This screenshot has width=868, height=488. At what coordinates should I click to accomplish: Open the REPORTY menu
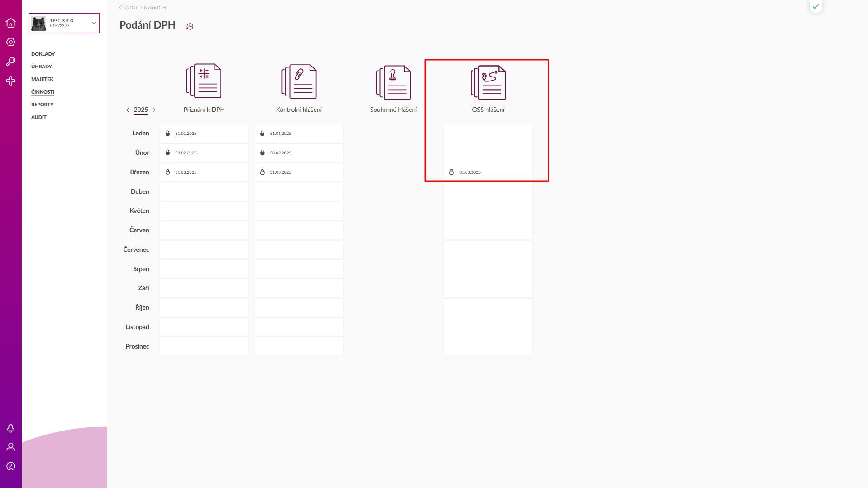pyautogui.click(x=43, y=105)
